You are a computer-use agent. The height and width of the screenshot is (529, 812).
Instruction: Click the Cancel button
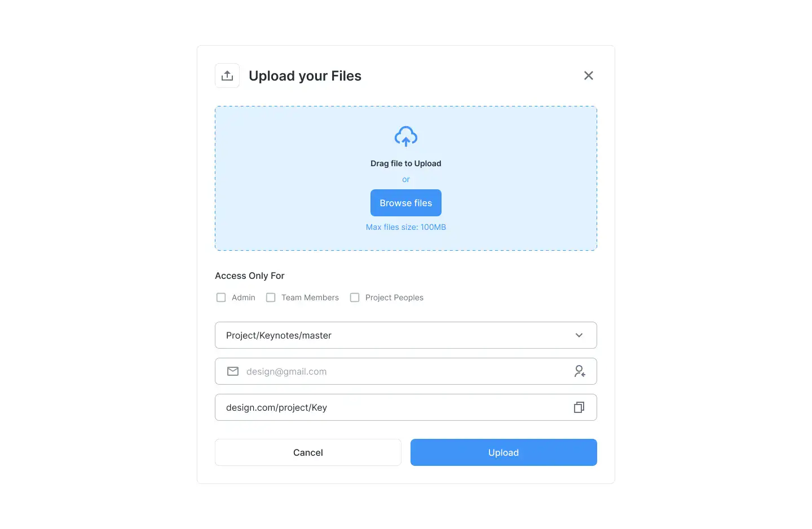pyautogui.click(x=308, y=452)
